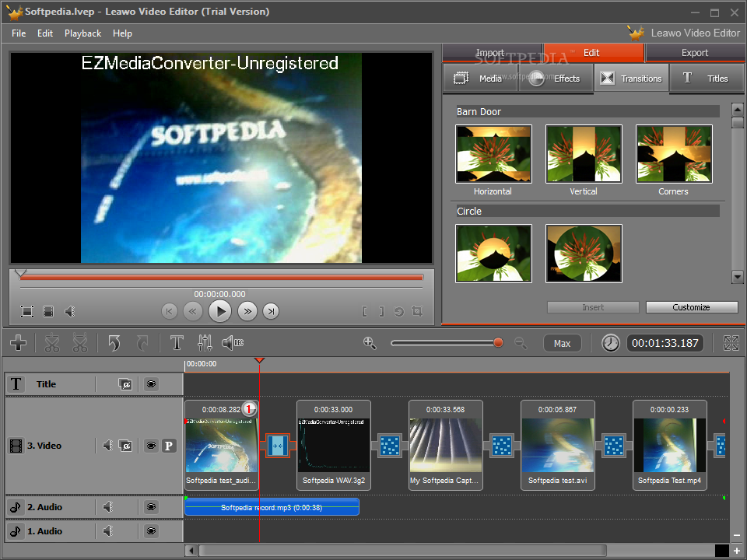Screen dimensions: 747x560
Task: Open the Edit menu
Action: pyautogui.click(x=45, y=33)
